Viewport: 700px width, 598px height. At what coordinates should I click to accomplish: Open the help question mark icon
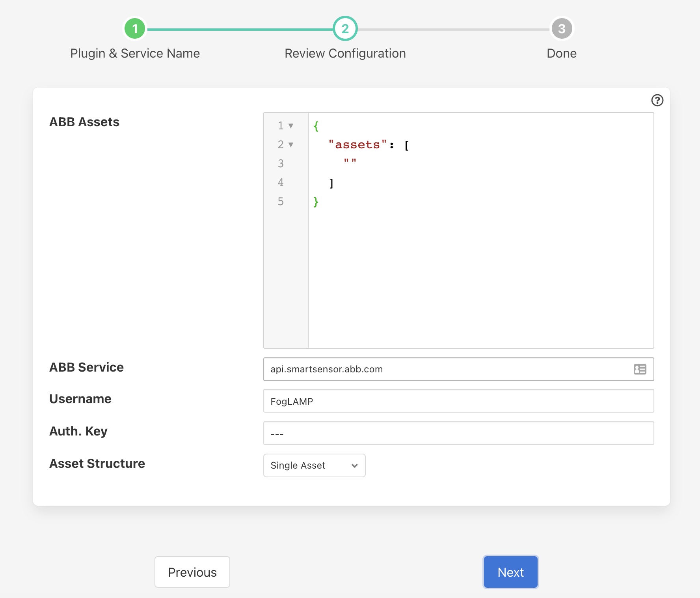pos(657,100)
